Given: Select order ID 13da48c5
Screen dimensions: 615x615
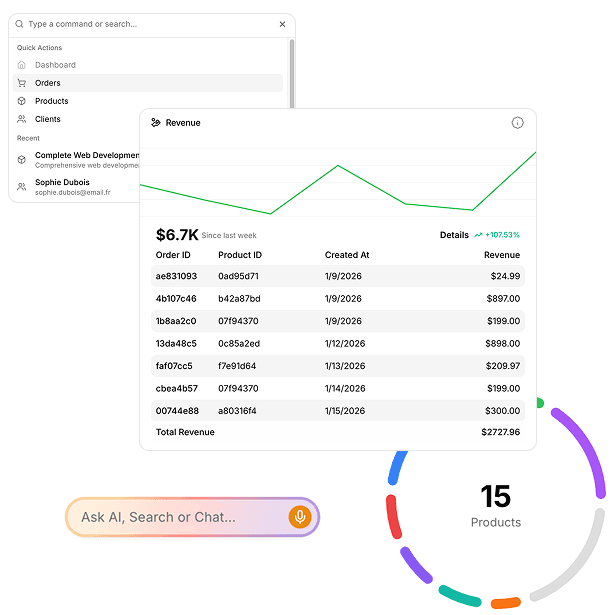Looking at the screenshot, I should point(176,344).
